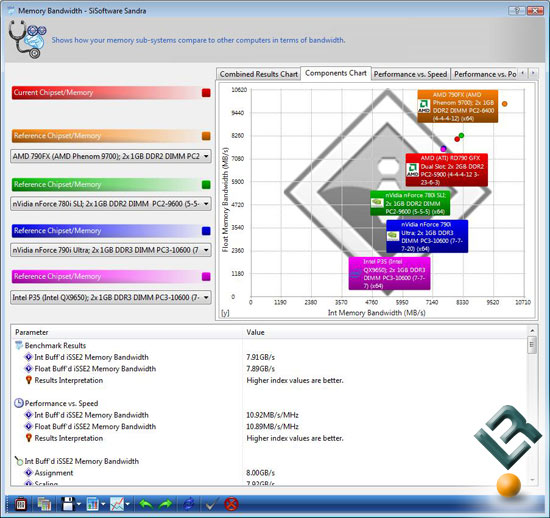Click the green forward arrow icon

[x=165, y=504]
